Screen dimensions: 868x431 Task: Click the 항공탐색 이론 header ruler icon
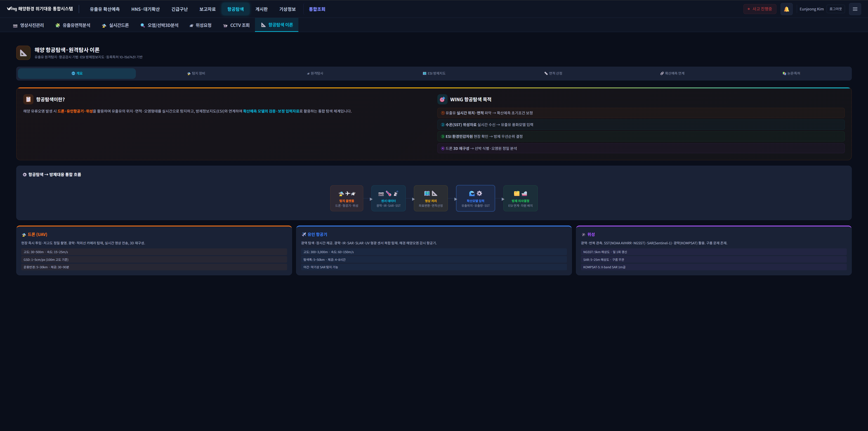click(x=23, y=53)
